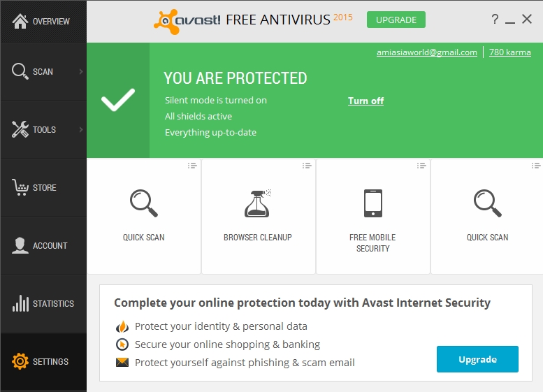Open the Free Mobile Security phone tile
This screenshot has width=543, height=392.
point(373,217)
